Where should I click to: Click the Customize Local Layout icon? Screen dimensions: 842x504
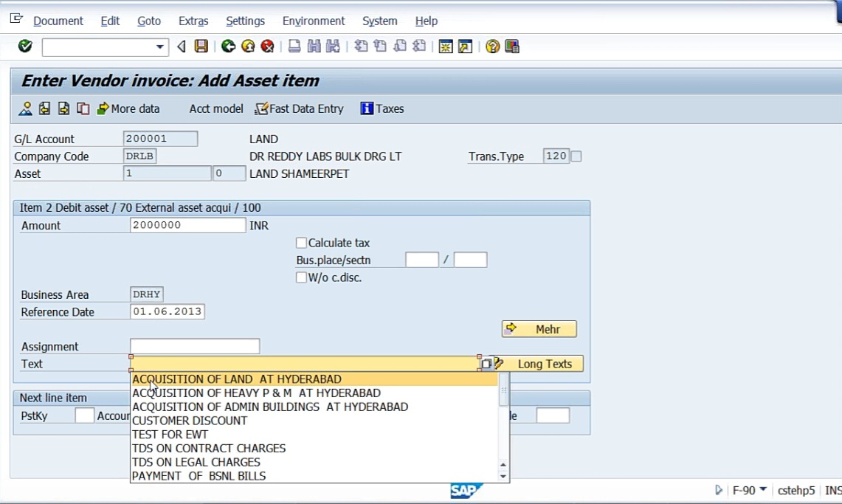[511, 46]
